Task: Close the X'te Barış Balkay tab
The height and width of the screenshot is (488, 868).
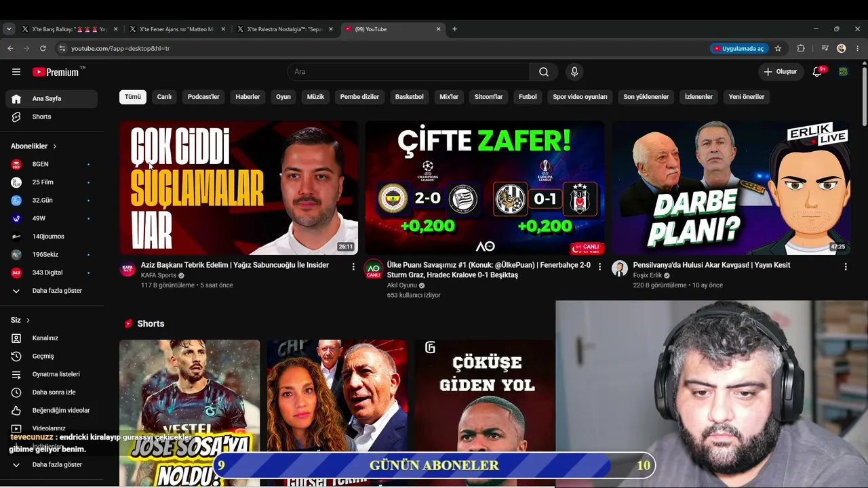Action: click(x=115, y=29)
